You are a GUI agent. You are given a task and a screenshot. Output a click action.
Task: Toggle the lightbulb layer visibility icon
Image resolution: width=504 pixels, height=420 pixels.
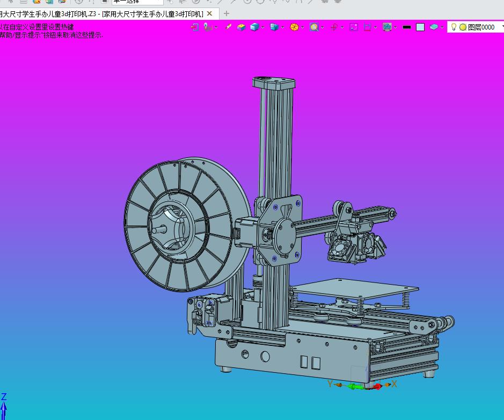(454, 27)
